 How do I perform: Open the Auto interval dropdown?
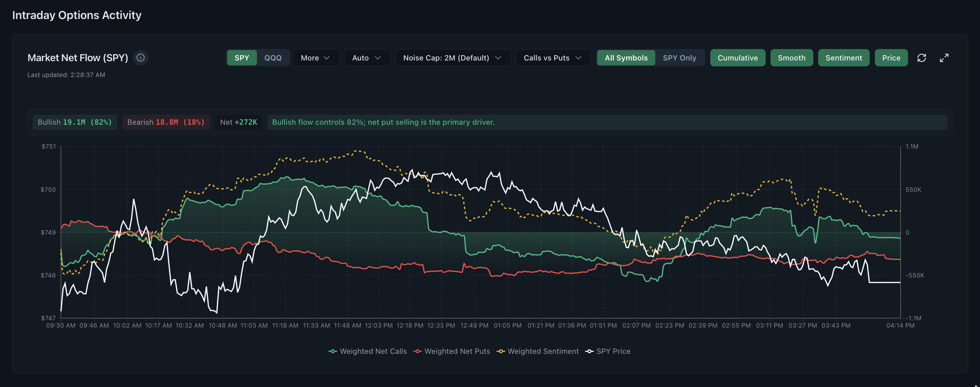[x=367, y=58]
